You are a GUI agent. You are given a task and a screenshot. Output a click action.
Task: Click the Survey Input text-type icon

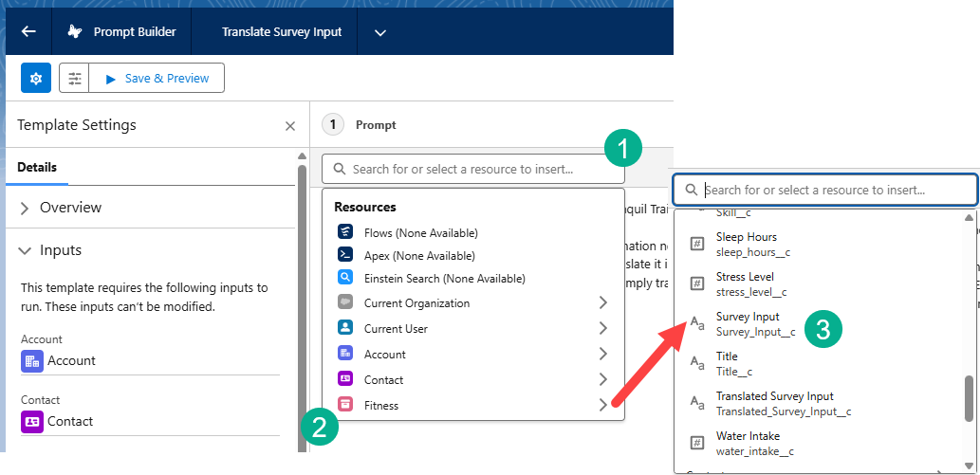697,323
